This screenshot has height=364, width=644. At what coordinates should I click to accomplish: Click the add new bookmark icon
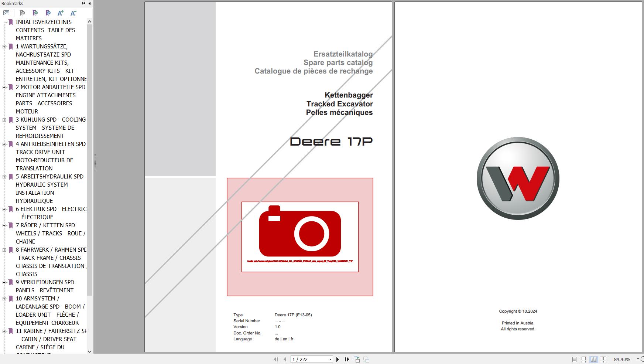pyautogui.click(x=35, y=13)
